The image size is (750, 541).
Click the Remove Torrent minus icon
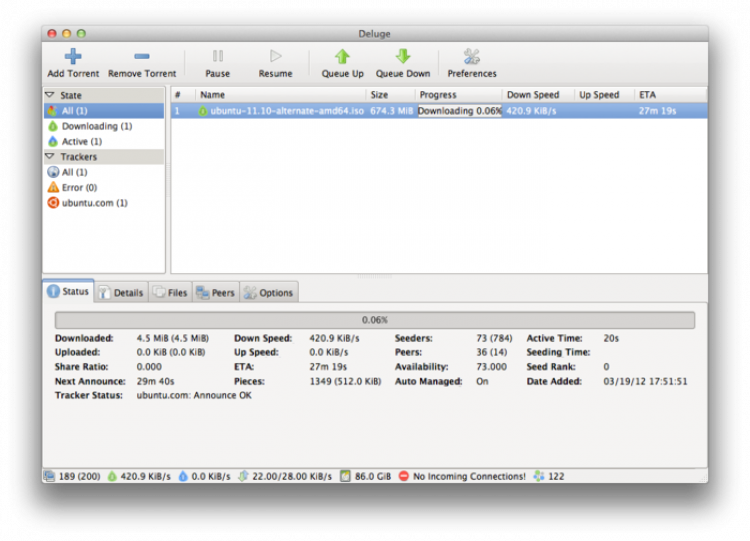tap(142, 56)
